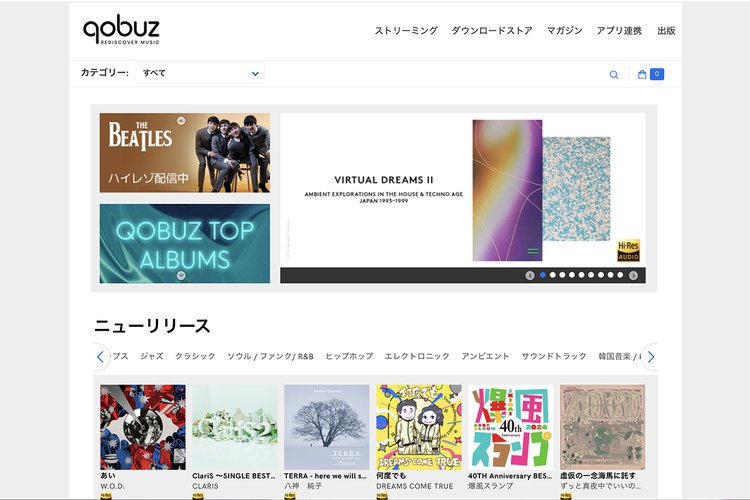This screenshot has height=500, width=750.
Task: Open the ストリーミング menu item
Action: (x=406, y=31)
